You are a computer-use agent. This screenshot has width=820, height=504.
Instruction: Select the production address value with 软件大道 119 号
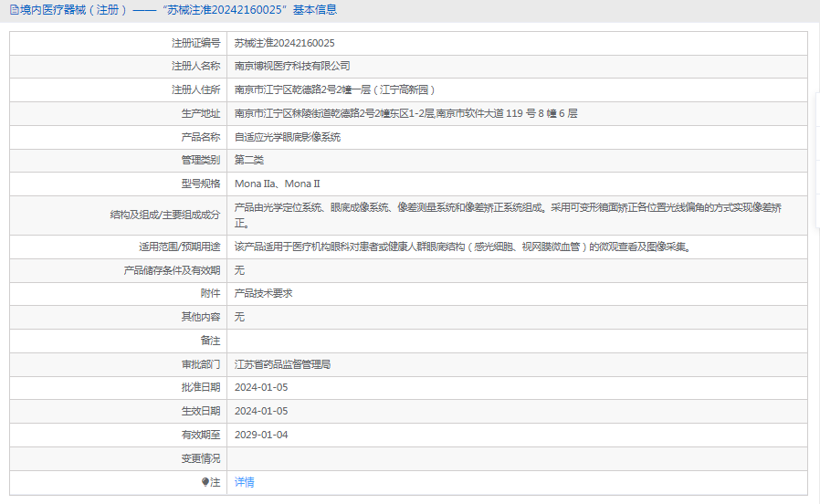405,113
